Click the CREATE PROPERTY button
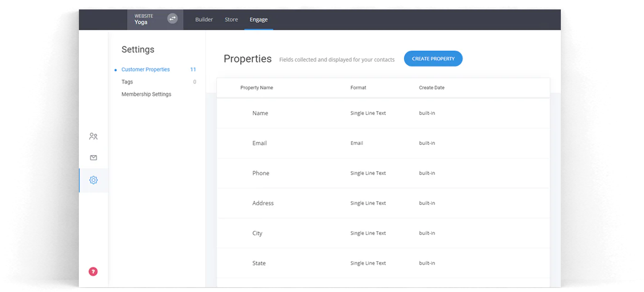Image resolution: width=644 pixels, height=292 pixels. tap(433, 58)
